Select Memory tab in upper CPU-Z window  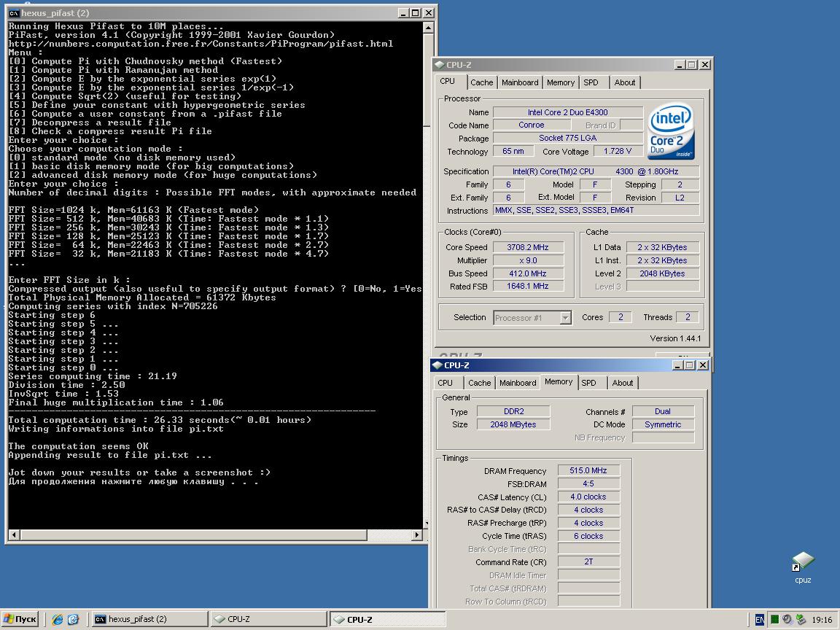click(560, 82)
